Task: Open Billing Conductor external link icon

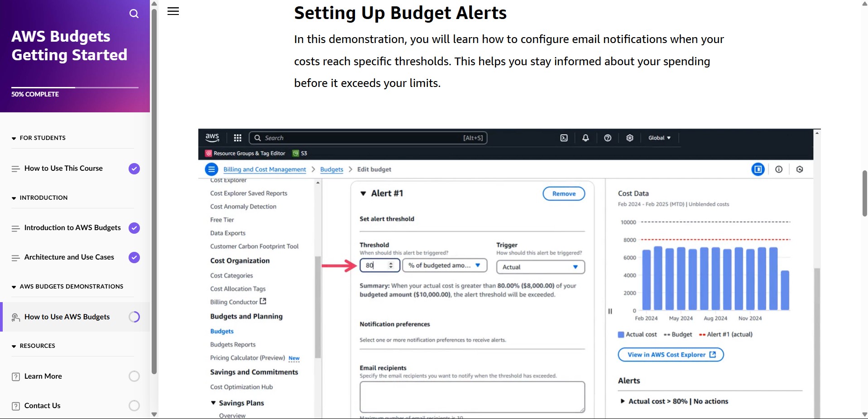Action: click(263, 301)
